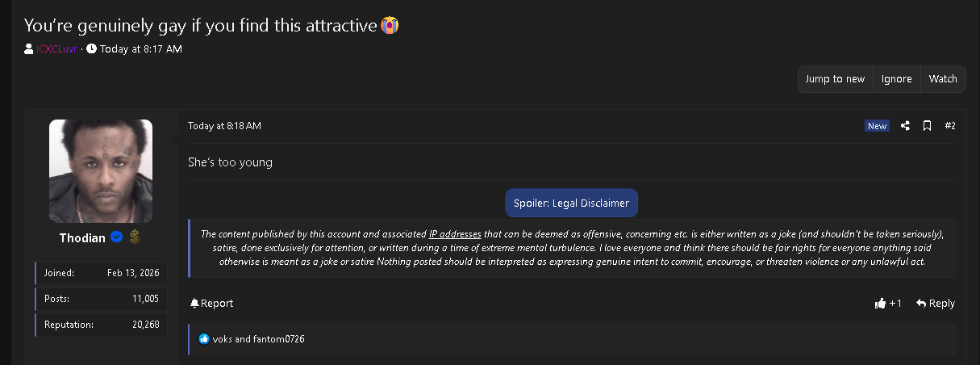Open Thodian's avatar image
The image size is (980, 365).
pyautogui.click(x=101, y=171)
